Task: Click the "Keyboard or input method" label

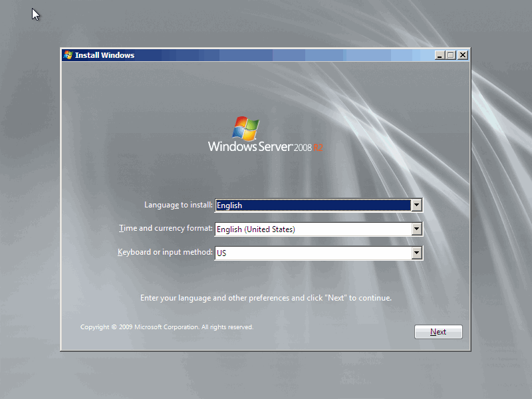Action: tap(165, 252)
